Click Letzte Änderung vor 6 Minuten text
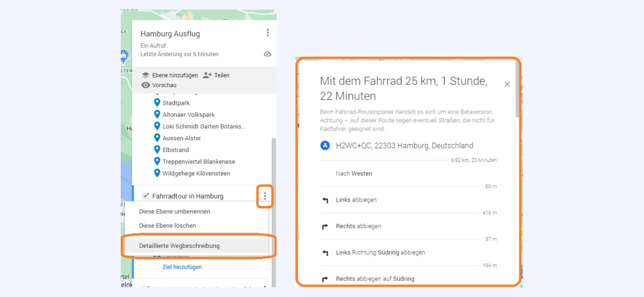644x297 pixels. 180,54
